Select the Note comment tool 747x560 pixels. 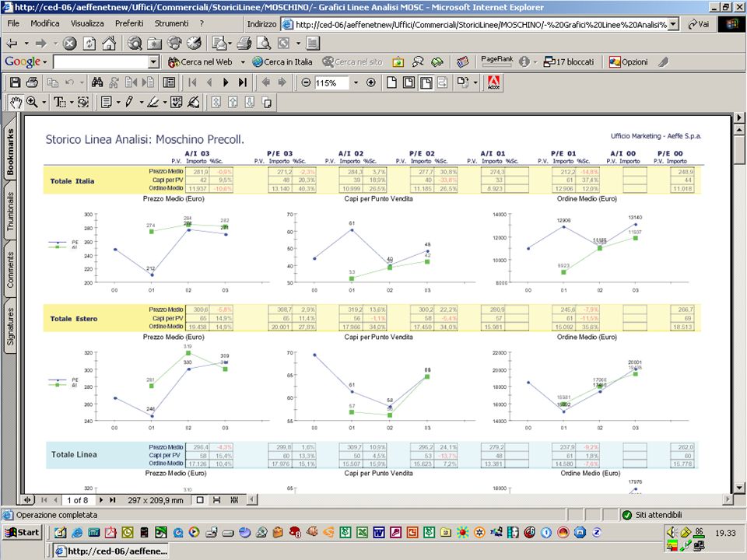coord(107,102)
